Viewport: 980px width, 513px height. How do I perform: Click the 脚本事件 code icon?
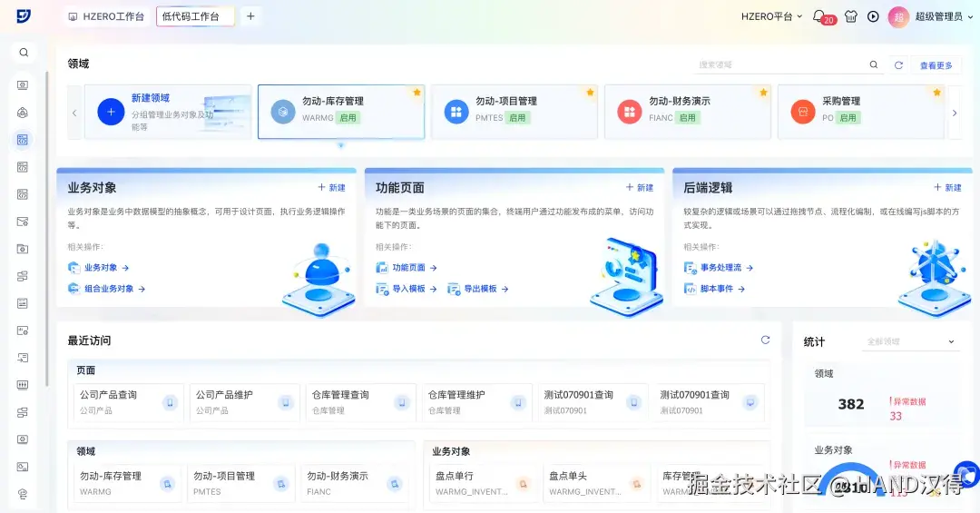point(690,289)
